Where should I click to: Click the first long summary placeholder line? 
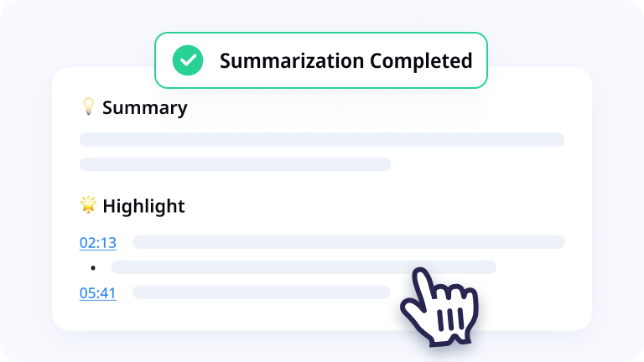(x=322, y=140)
